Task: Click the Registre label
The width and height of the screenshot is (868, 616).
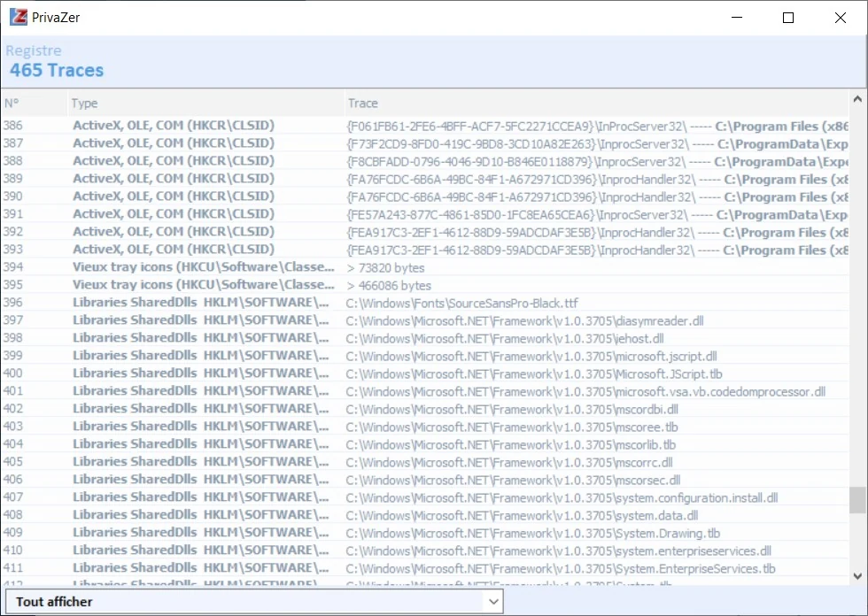Action: pyautogui.click(x=34, y=50)
